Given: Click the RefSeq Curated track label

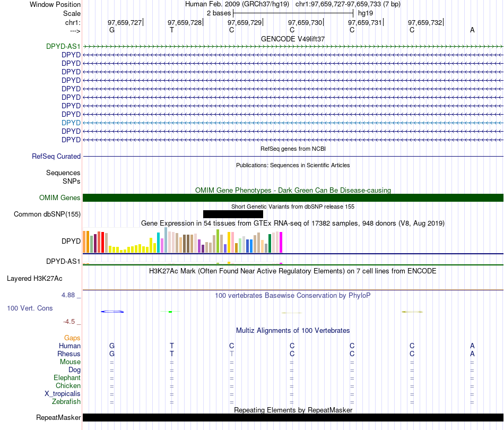Looking at the screenshot, I should pyautogui.click(x=56, y=156).
